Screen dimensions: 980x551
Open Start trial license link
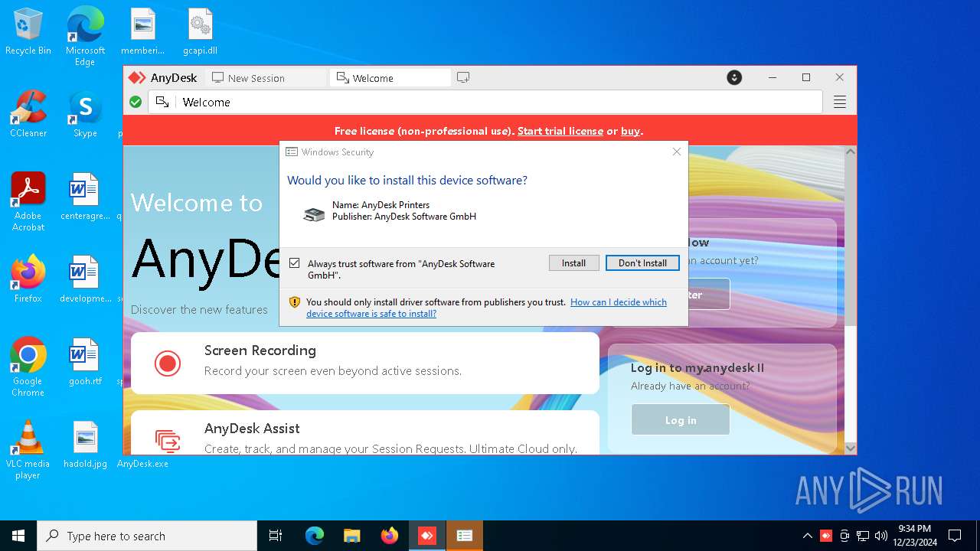tap(560, 131)
